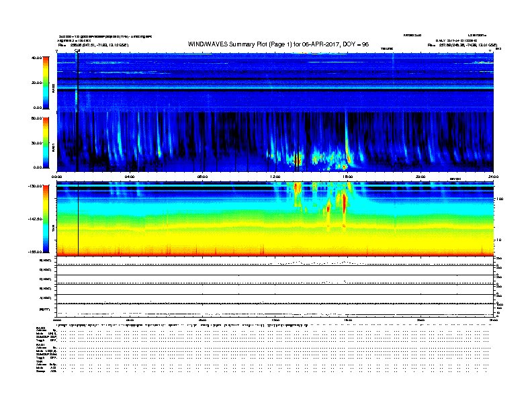Viewport: 532px width, 411px height.
Task: Click the 40.00 label on RAD2 scale
Action: 36,58
